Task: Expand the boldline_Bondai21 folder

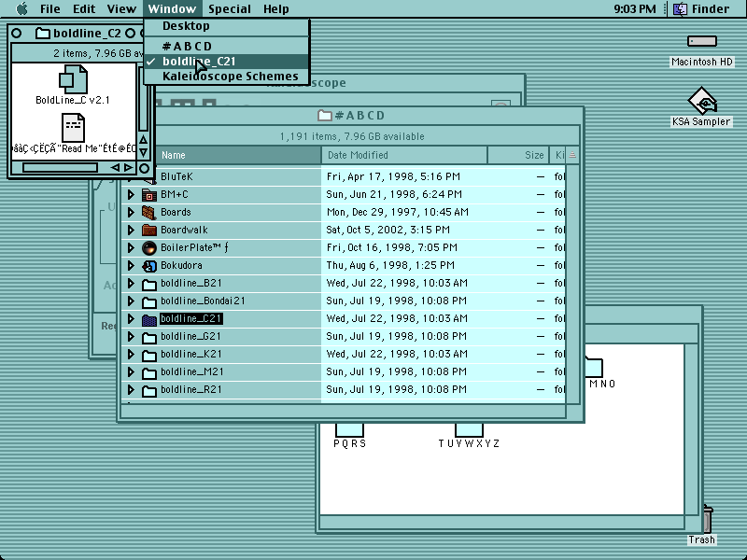Action: 131,301
